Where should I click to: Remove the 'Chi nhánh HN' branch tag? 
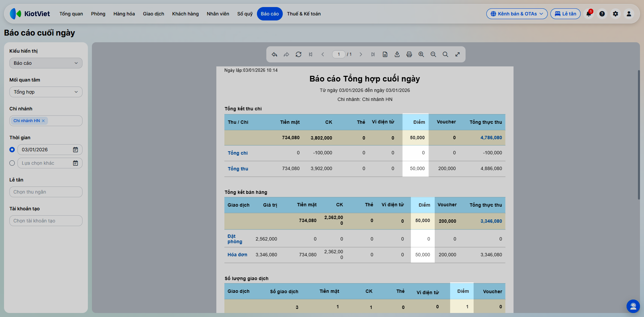(x=43, y=121)
